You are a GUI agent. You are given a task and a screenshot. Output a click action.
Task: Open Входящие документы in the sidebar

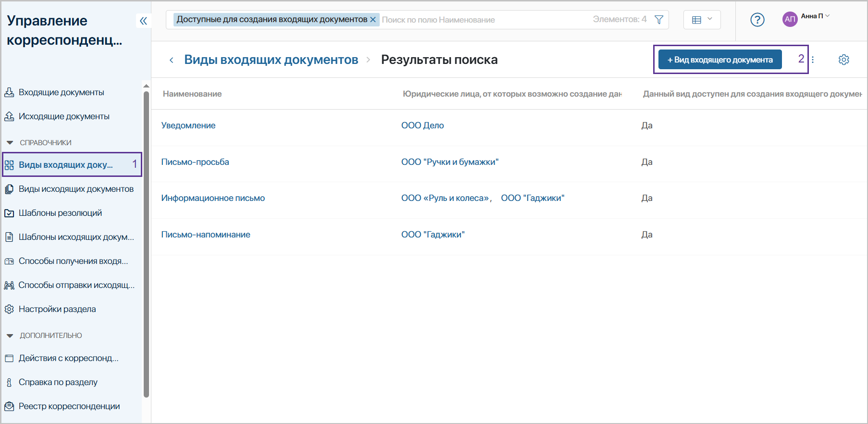(61, 92)
